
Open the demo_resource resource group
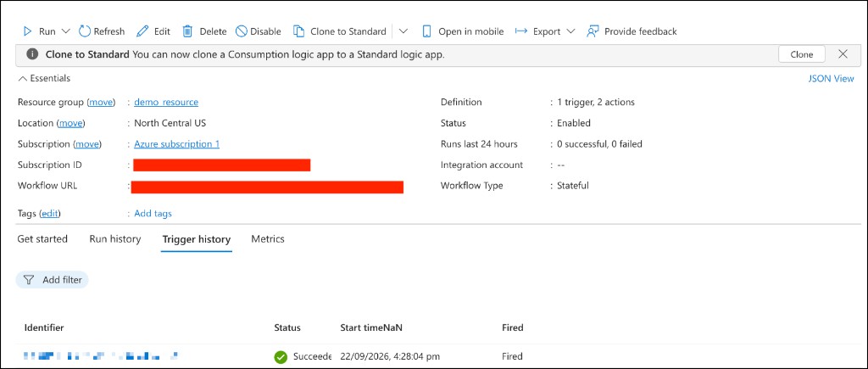coord(166,102)
